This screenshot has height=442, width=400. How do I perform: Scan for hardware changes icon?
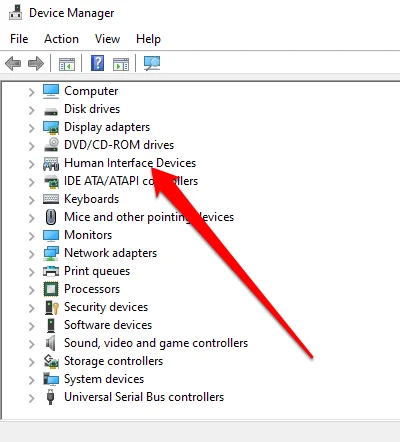[x=152, y=63]
